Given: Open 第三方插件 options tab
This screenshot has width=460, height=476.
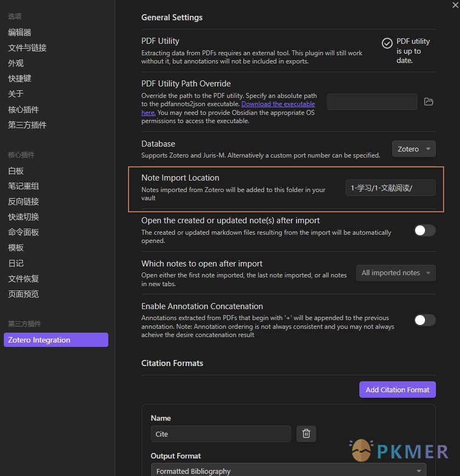Looking at the screenshot, I should pos(27,125).
